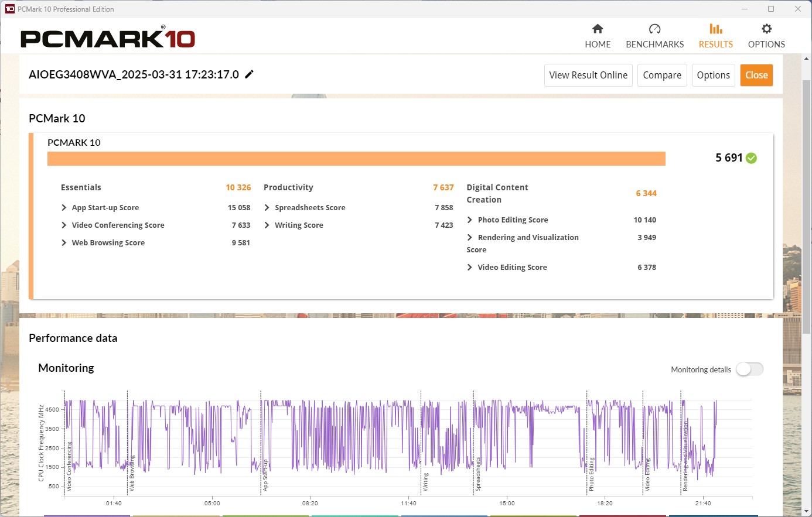Open the RESULTS tab
The width and height of the screenshot is (812, 517).
point(715,36)
